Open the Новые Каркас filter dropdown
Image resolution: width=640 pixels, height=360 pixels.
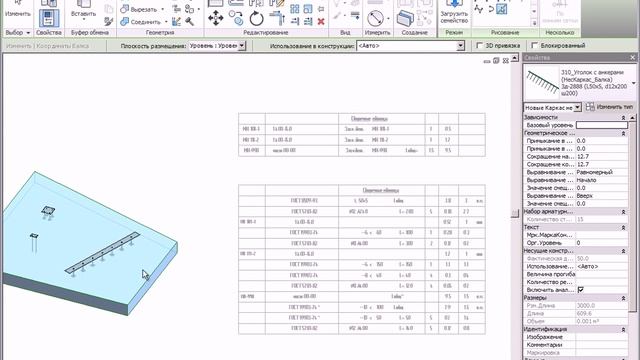click(577, 107)
